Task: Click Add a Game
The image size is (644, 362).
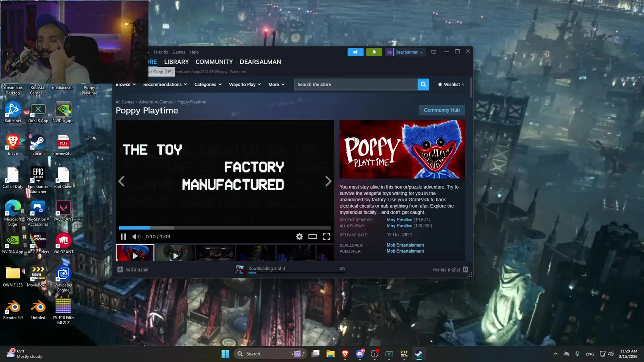Action: click(133, 269)
